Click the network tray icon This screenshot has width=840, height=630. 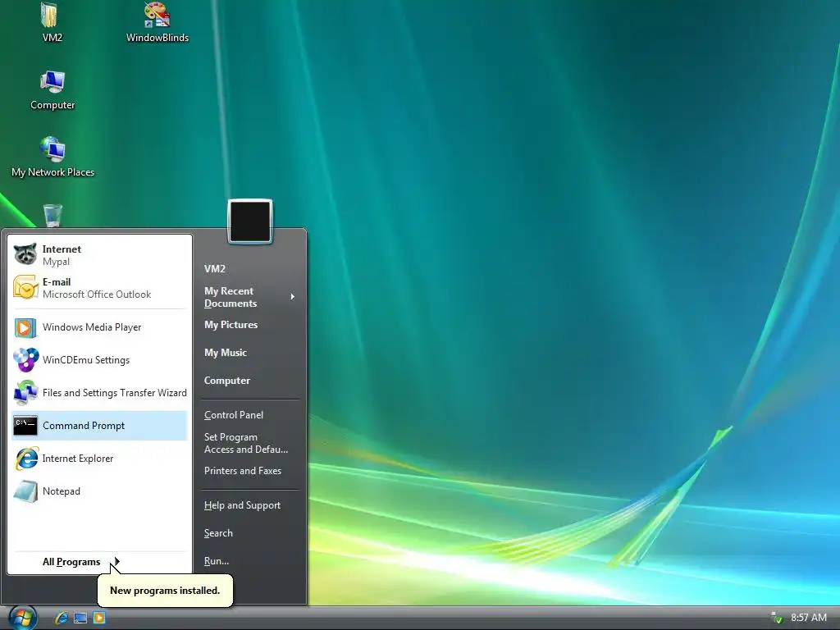776,618
